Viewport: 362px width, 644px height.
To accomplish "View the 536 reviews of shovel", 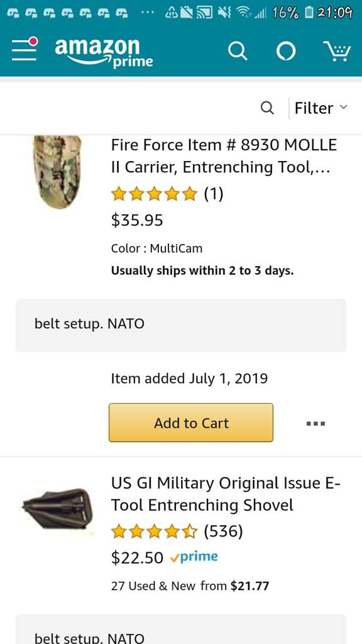I will [223, 531].
